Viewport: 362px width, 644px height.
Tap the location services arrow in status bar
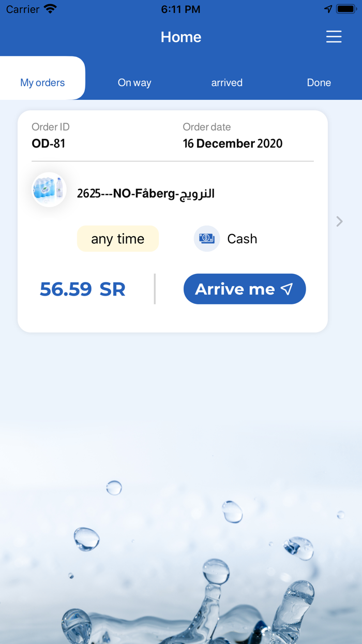click(x=328, y=9)
